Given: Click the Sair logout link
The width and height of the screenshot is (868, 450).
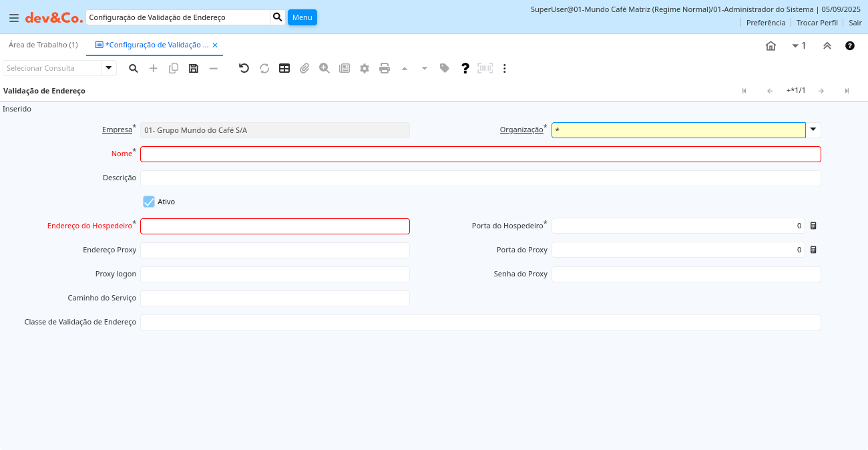Looking at the screenshot, I should point(855,23).
